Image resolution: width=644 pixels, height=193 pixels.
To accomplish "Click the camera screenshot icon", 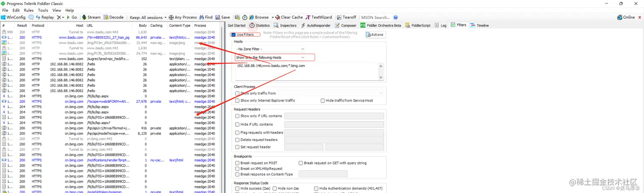I will coord(237,17).
